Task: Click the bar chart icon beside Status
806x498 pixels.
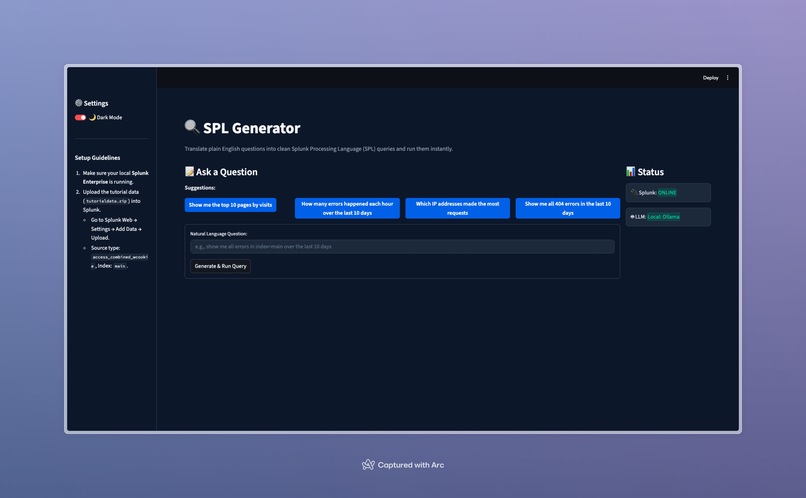Action: tap(630, 171)
